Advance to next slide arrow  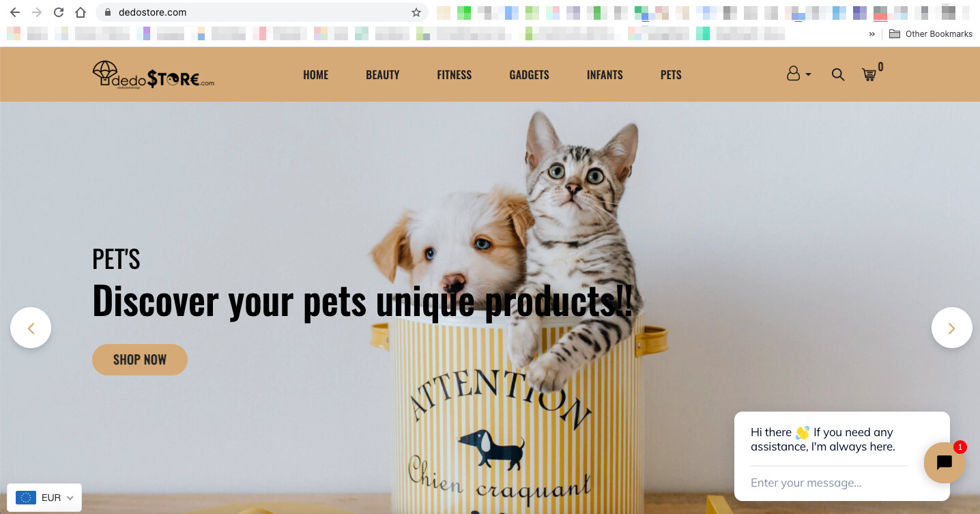point(952,328)
